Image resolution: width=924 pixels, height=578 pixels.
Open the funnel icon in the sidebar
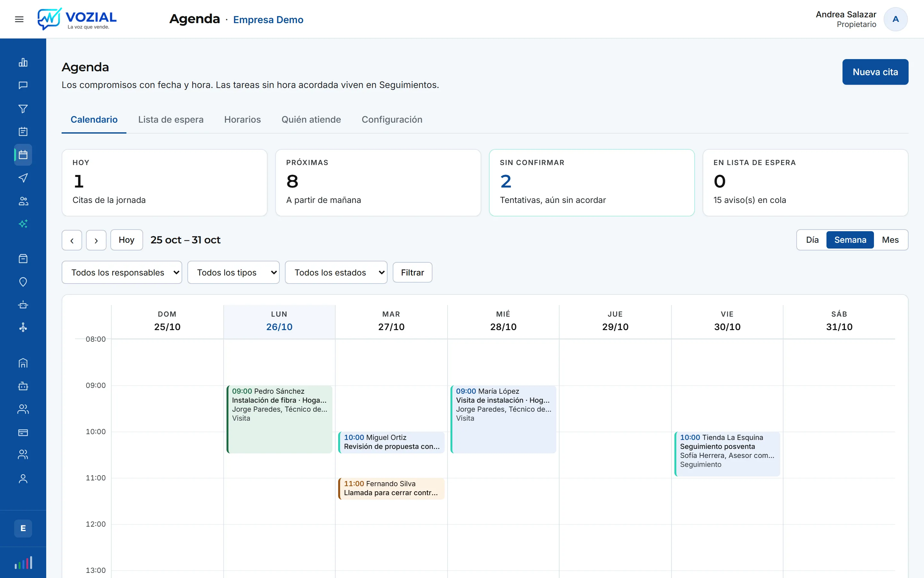pyautogui.click(x=23, y=109)
